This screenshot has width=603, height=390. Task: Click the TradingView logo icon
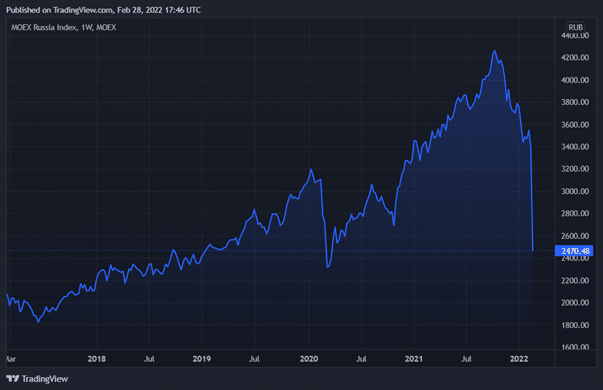[13, 379]
